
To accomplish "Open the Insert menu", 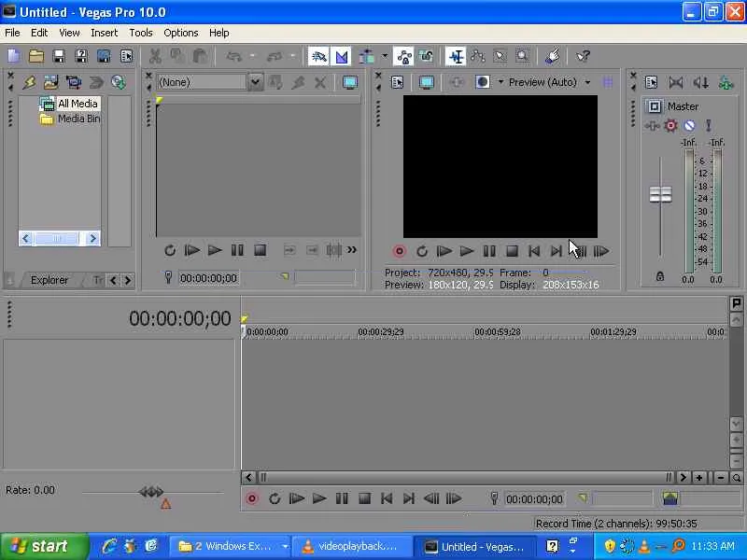I will [x=105, y=33].
